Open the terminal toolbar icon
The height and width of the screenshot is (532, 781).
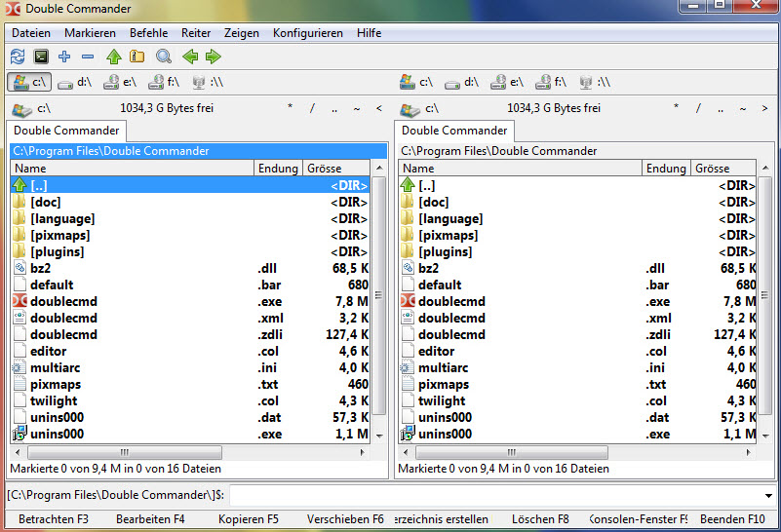41,57
